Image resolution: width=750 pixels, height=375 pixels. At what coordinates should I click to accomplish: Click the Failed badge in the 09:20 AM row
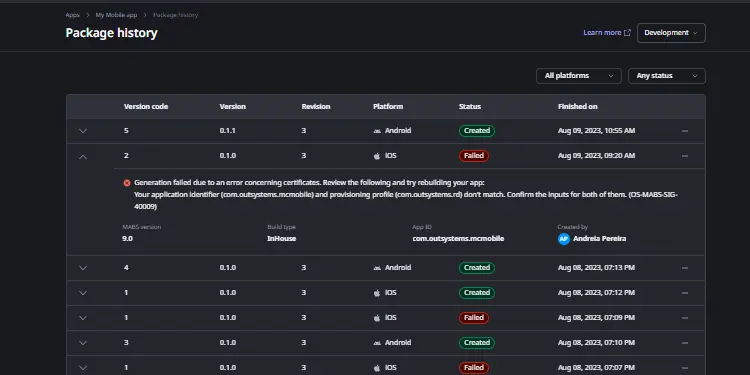point(474,155)
